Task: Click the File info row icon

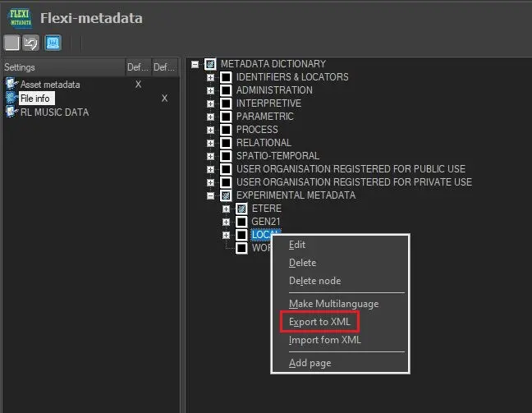Action: point(11,98)
